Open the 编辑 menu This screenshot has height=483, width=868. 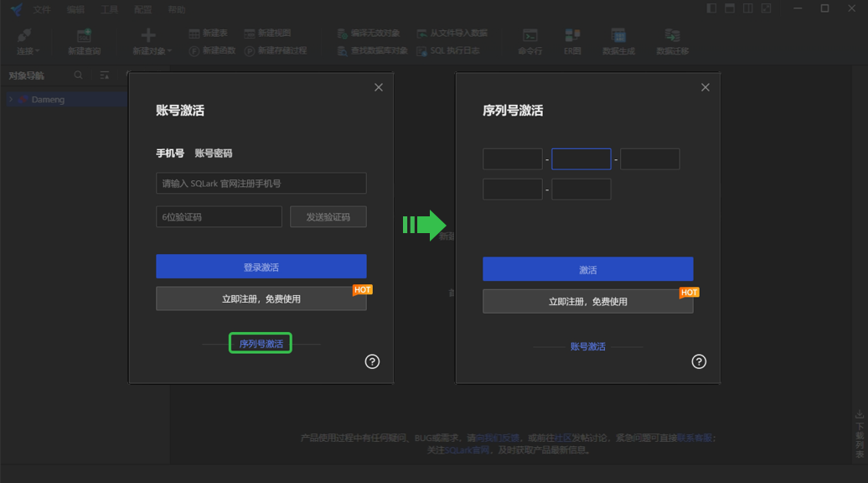coord(75,9)
